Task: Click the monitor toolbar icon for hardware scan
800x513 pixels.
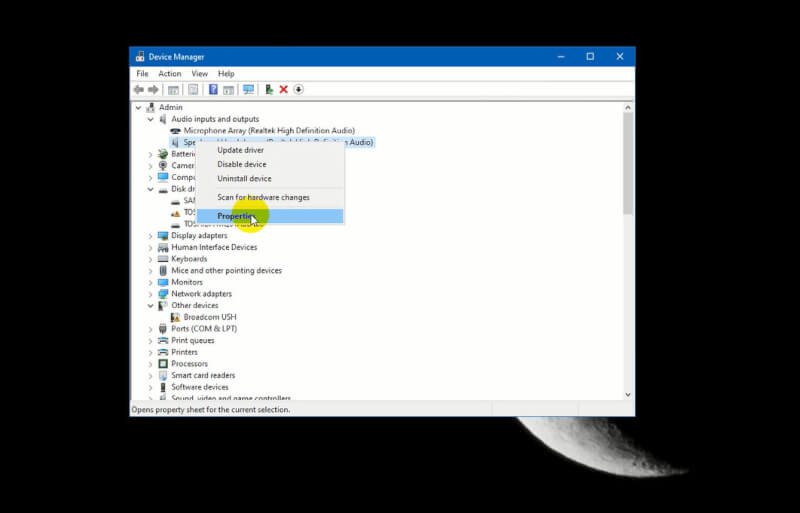Action: [248, 90]
